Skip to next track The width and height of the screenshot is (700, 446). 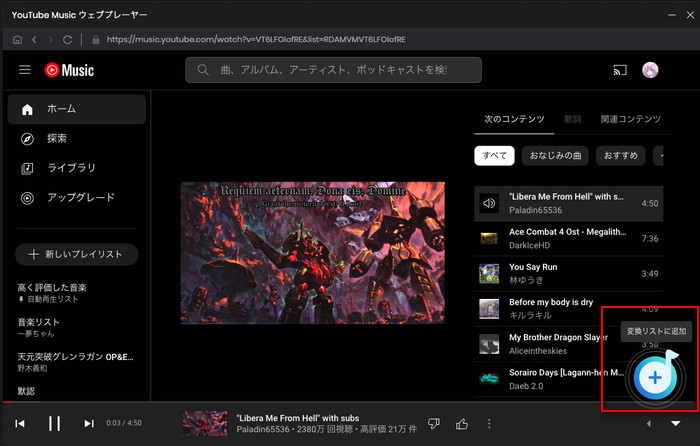point(89,423)
